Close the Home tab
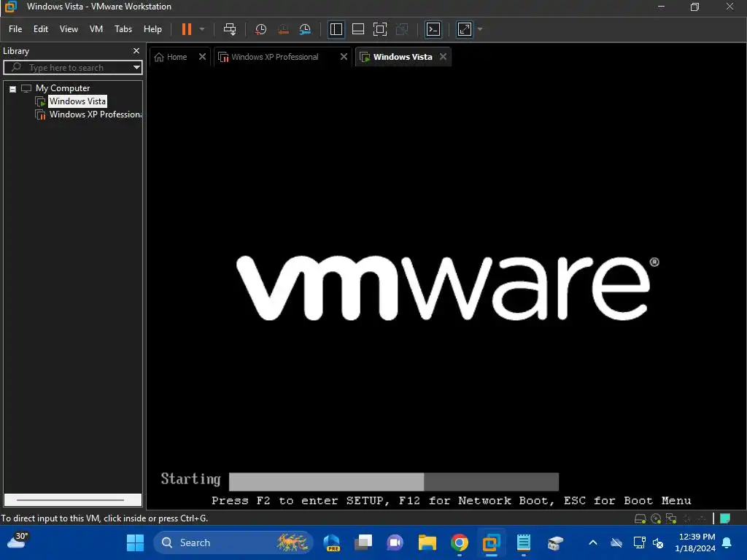Viewport: 747px width, 560px height. 202,57
